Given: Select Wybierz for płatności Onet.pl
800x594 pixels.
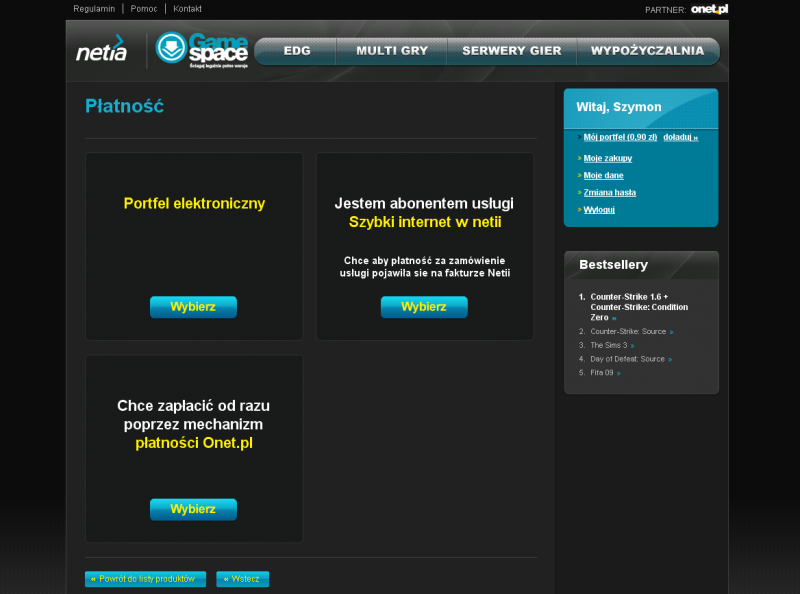Looking at the screenshot, I should pos(193,509).
